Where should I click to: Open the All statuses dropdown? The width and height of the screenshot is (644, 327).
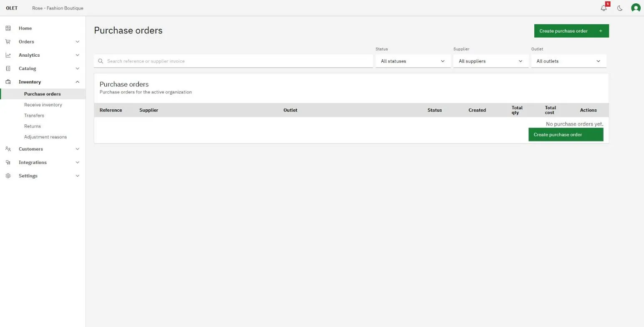point(413,61)
